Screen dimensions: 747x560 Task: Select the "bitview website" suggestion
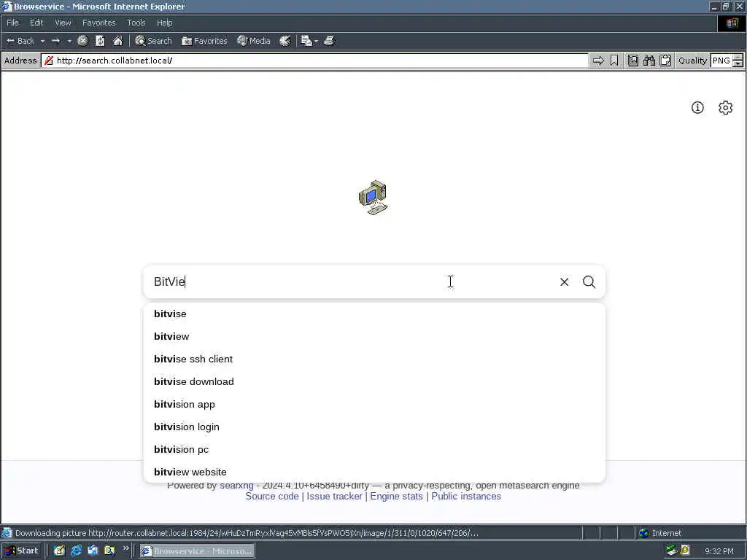(374, 472)
